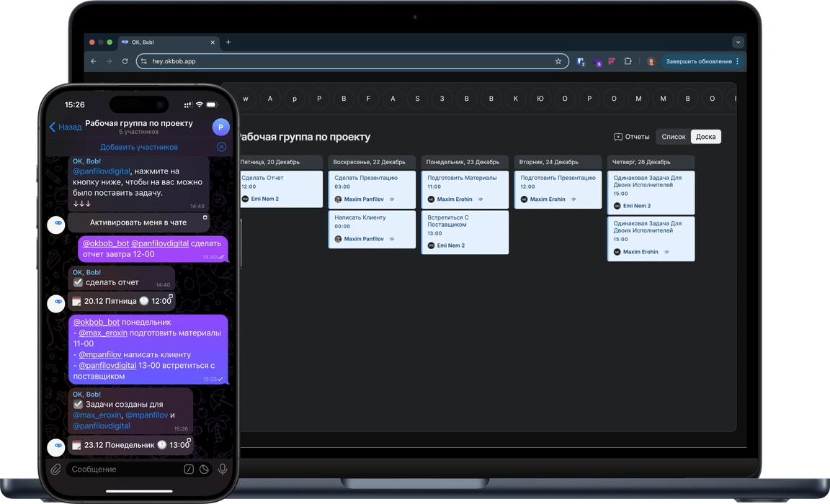Open the browser extensions puzzle icon
The image size is (830, 504).
pos(628,62)
